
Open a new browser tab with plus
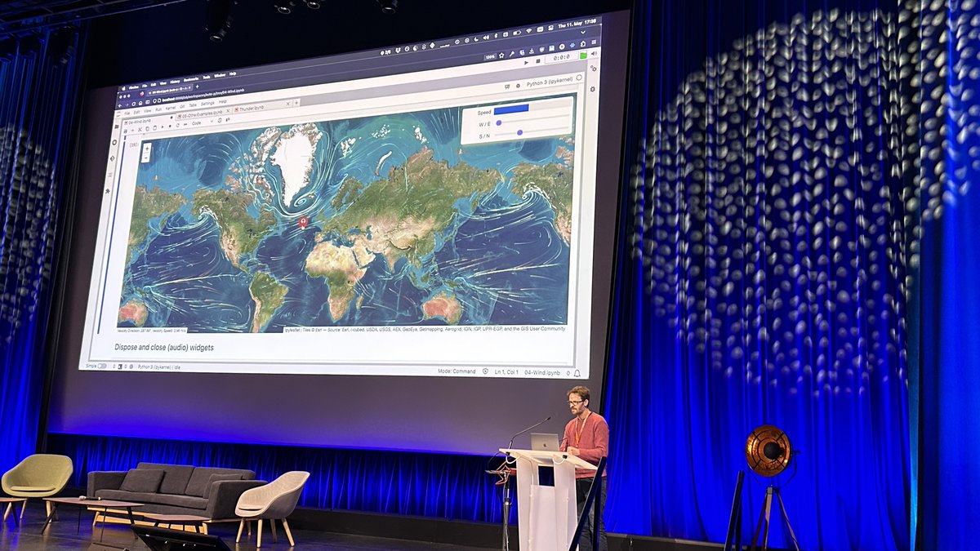197,87
